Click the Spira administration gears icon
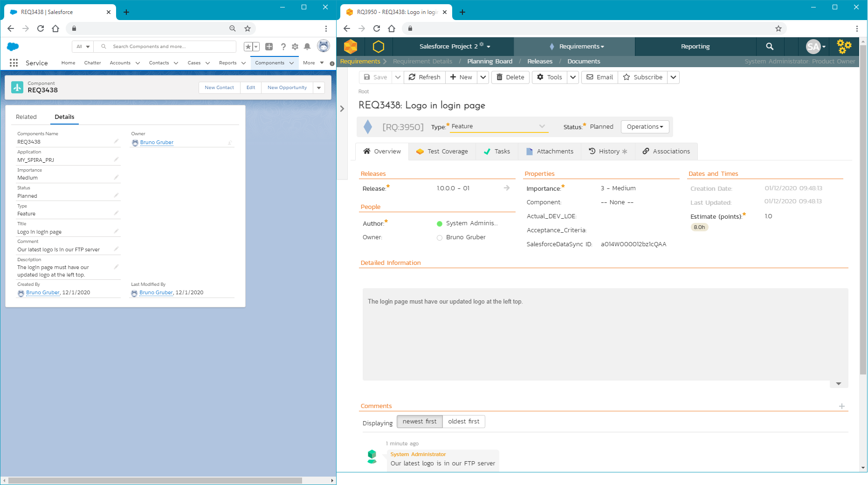The height and width of the screenshot is (485, 868). click(844, 47)
